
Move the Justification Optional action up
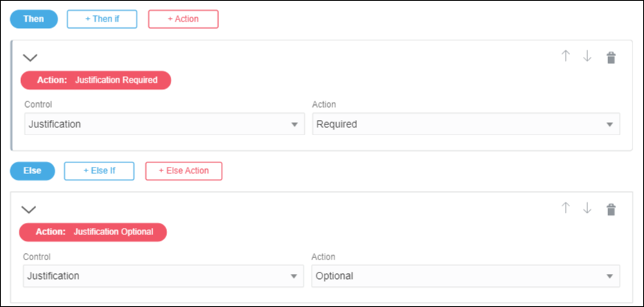click(x=566, y=209)
